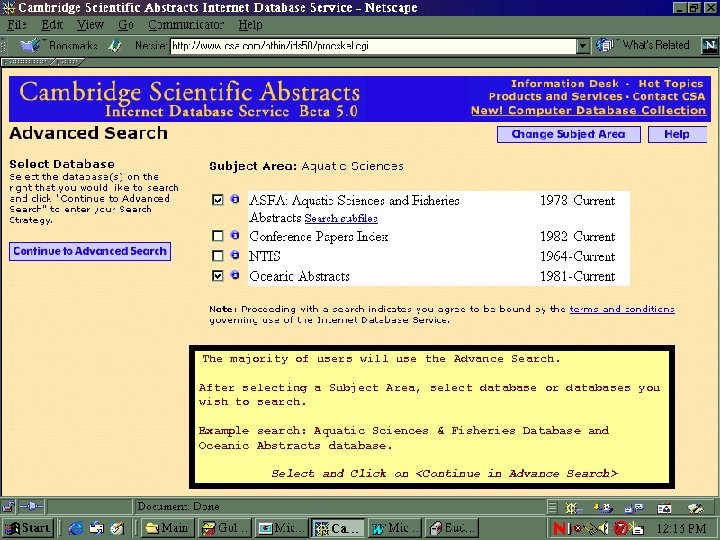This screenshot has height=540, width=720.
Task: Switch to the W Mic Word taskbar button
Action: pos(395,529)
